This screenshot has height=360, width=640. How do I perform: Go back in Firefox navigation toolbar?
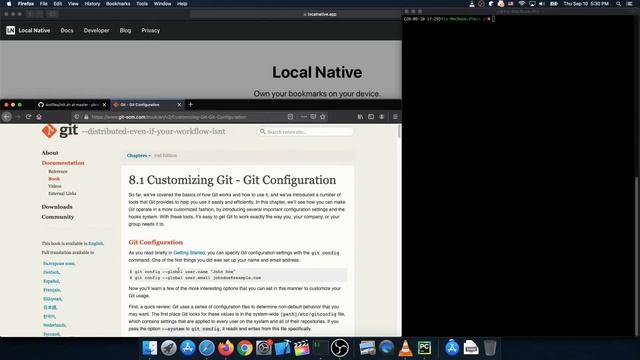pyautogui.click(x=7, y=117)
